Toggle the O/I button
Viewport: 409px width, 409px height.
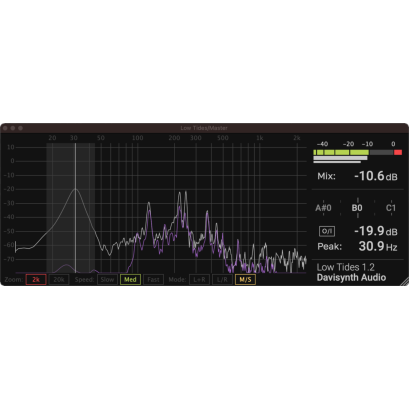[327, 231]
